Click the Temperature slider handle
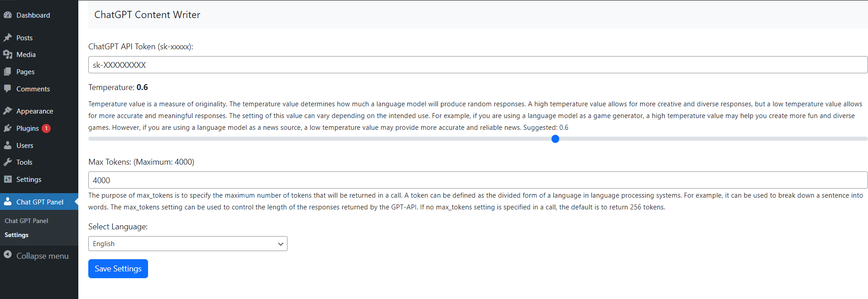Viewport: 868px width, 299px height. click(x=555, y=139)
